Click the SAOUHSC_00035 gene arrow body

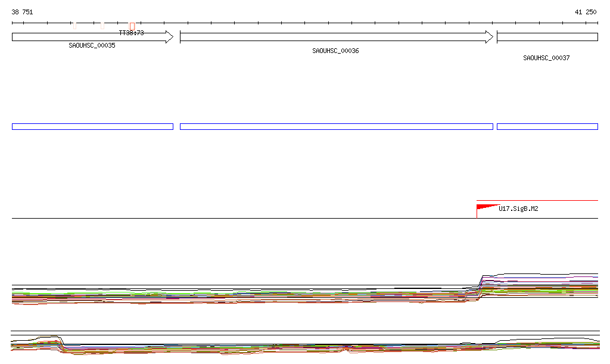[89, 37]
